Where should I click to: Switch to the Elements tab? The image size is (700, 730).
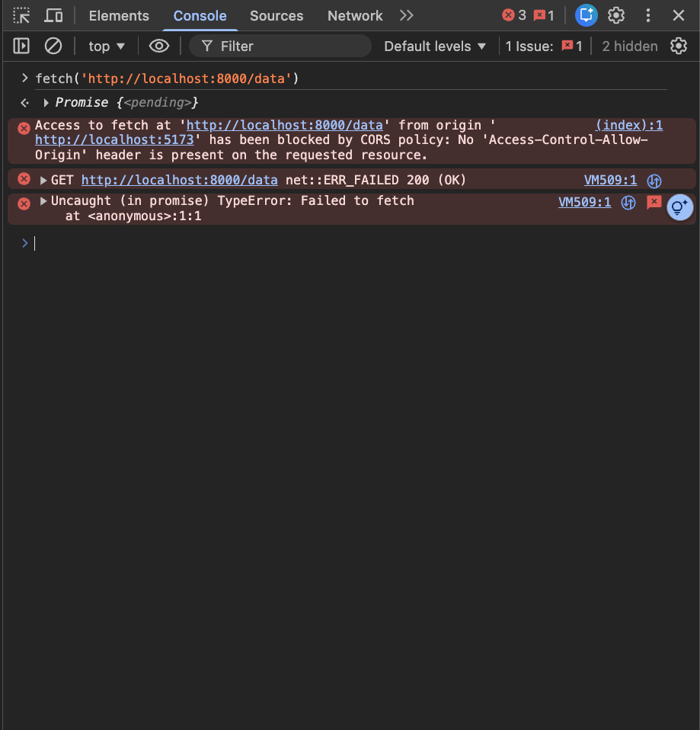click(119, 15)
